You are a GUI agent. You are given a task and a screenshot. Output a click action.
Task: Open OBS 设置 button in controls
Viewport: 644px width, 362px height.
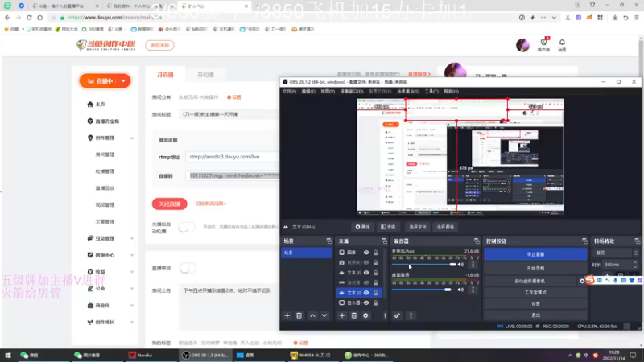[535, 304]
